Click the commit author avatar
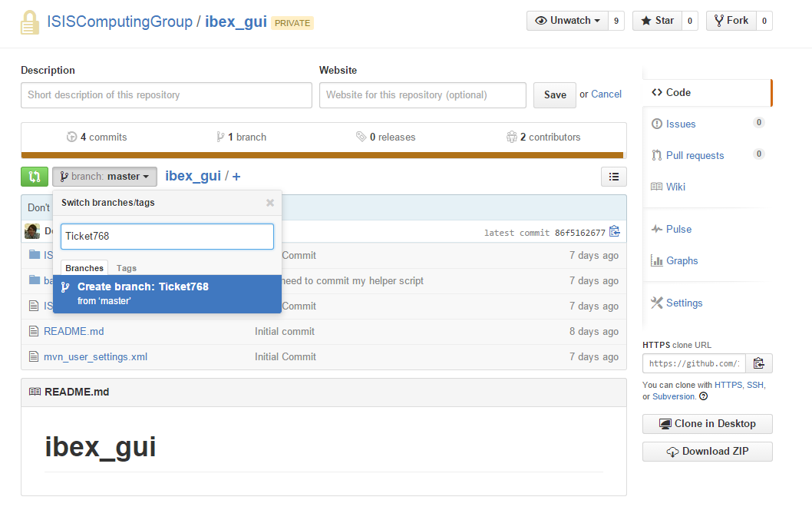812x520 pixels. click(x=32, y=231)
